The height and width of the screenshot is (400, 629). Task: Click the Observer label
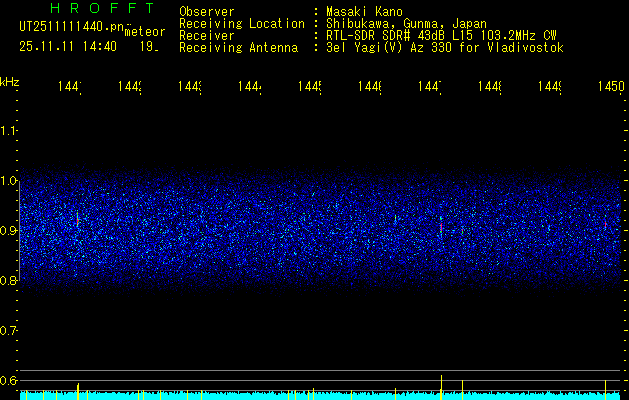(207, 11)
